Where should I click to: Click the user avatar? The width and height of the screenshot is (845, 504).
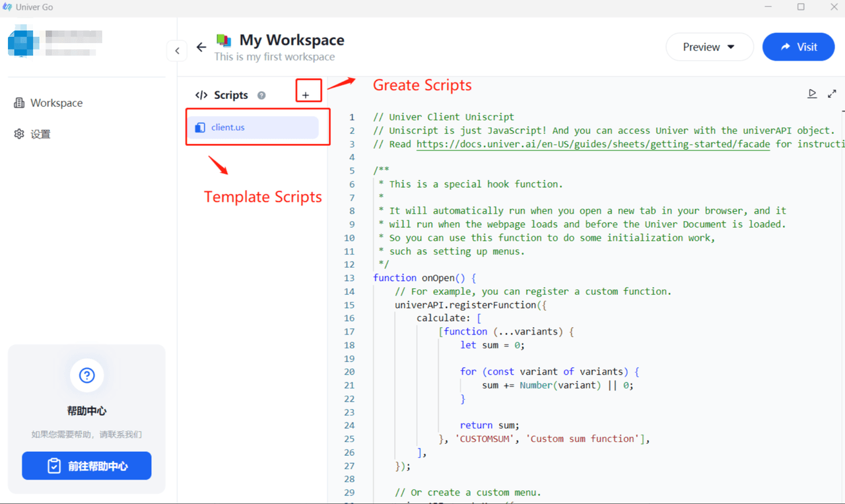point(23,41)
